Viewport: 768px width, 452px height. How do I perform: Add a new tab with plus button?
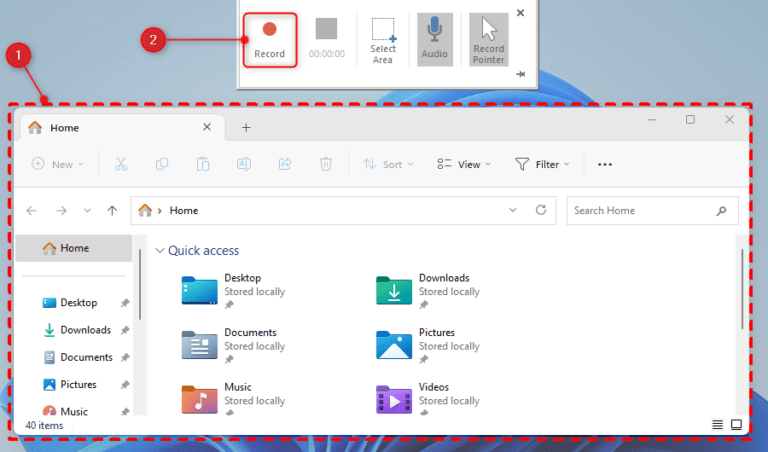pos(246,127)
